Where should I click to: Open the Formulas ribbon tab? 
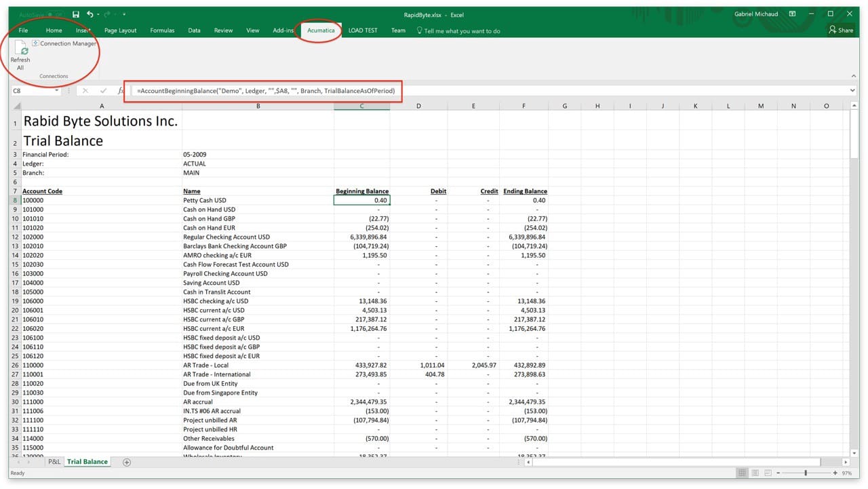coord(162,31)
